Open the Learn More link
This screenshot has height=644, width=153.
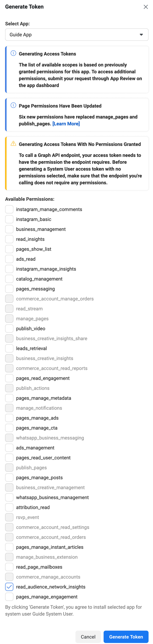(x=66, y=124)
